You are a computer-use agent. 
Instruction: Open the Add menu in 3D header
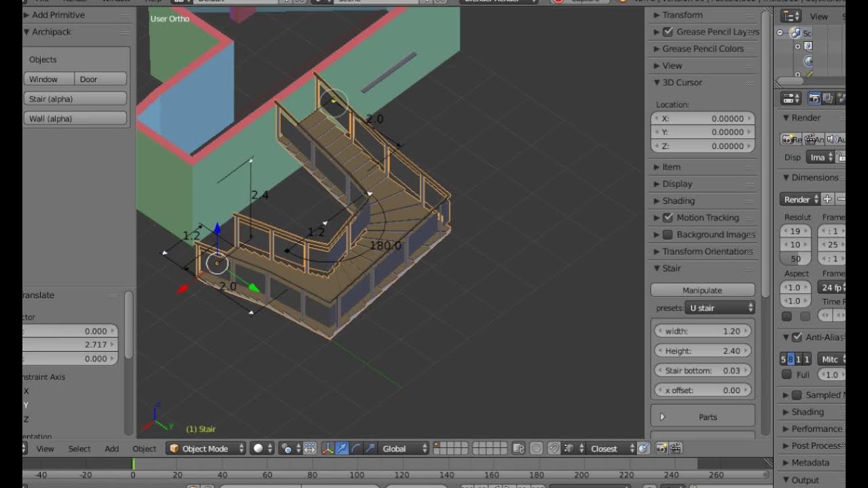(112, 449)
